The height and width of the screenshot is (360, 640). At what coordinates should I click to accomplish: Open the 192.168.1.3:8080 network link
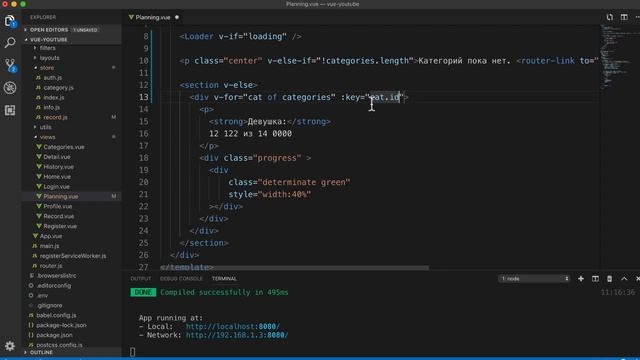click(x=237, y=335)
